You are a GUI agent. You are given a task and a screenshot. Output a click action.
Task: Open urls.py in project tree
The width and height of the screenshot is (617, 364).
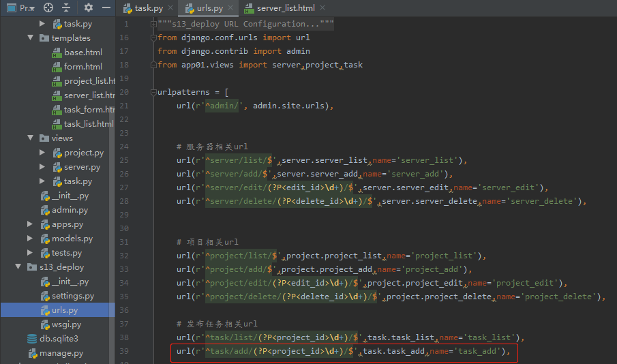tap(65, 310)
